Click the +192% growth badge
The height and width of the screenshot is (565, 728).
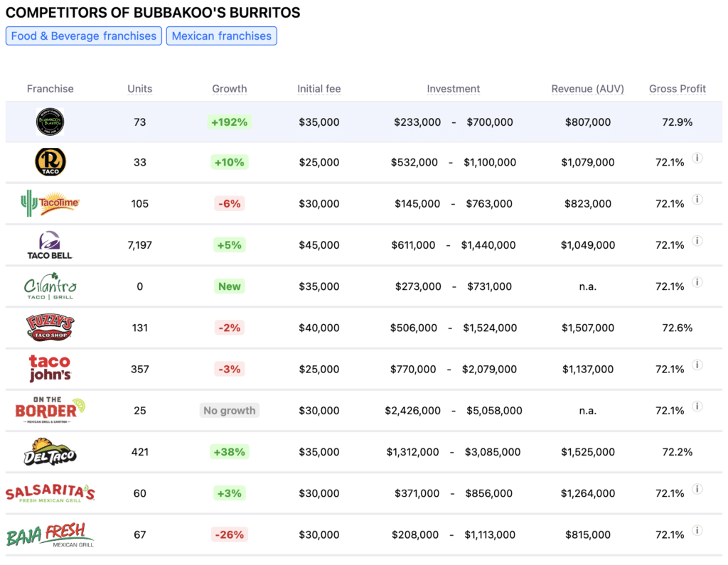point(230,122)
